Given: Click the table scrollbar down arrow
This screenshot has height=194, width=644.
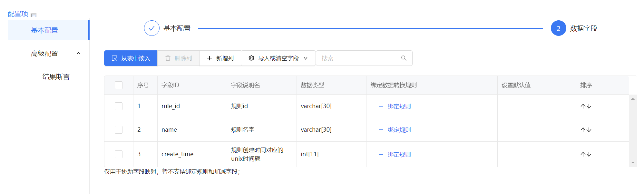Looking at the screenshot, I should 633,163.
